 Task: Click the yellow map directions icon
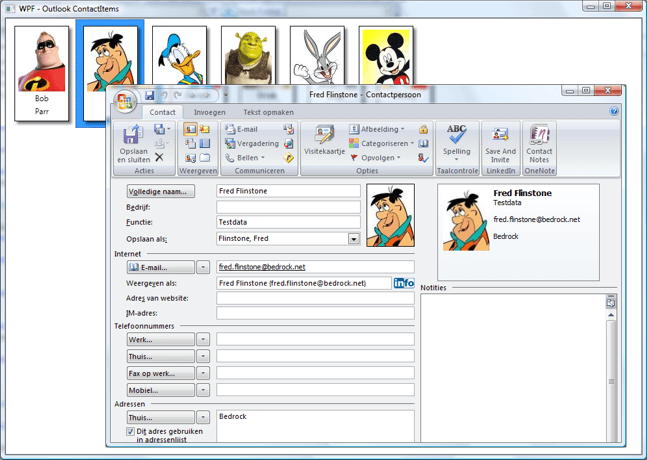(x=288, y=158)
